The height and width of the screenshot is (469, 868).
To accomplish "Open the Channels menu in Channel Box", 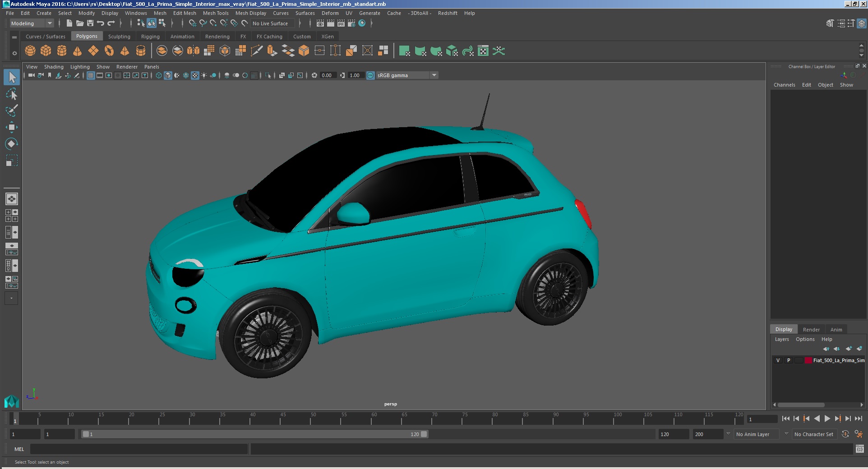I will [785, 85].
